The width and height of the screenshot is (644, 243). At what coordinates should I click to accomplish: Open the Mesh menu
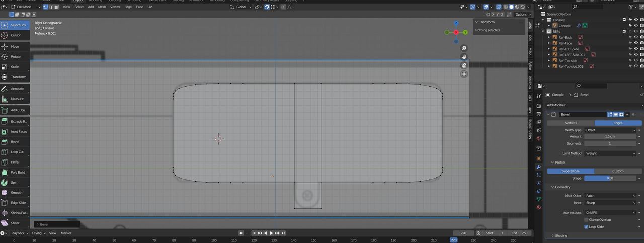pyautogui.click(x=102, y=7)
